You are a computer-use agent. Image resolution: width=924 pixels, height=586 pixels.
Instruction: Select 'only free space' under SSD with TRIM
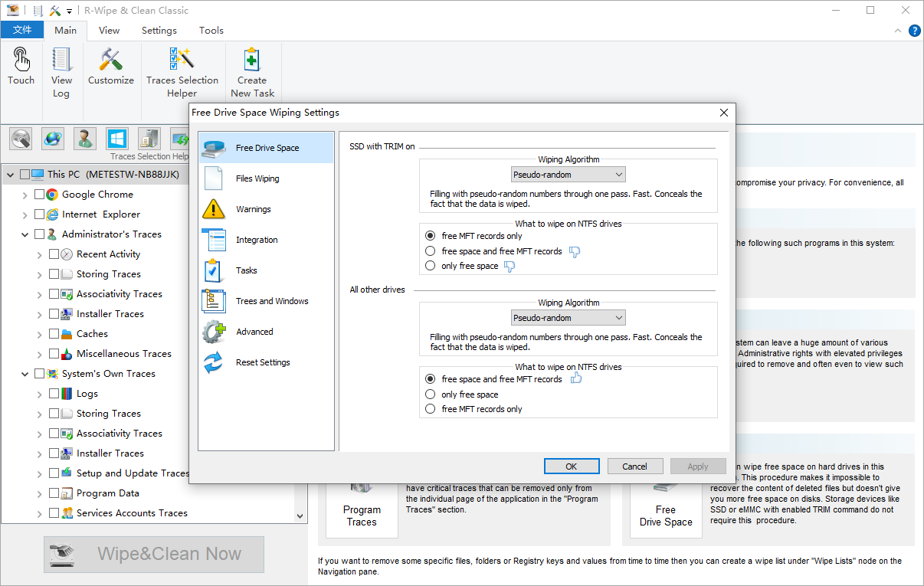431,266
